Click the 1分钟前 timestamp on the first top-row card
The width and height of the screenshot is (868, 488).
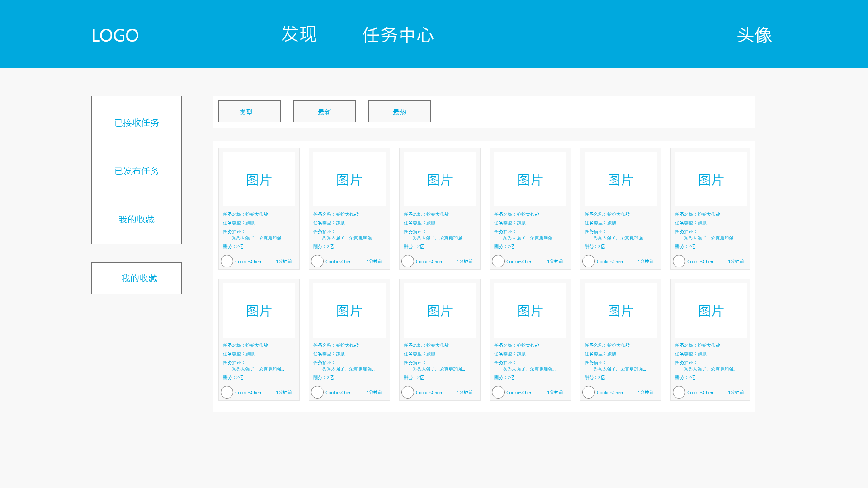pyautogui.click(x=284, y=262)
